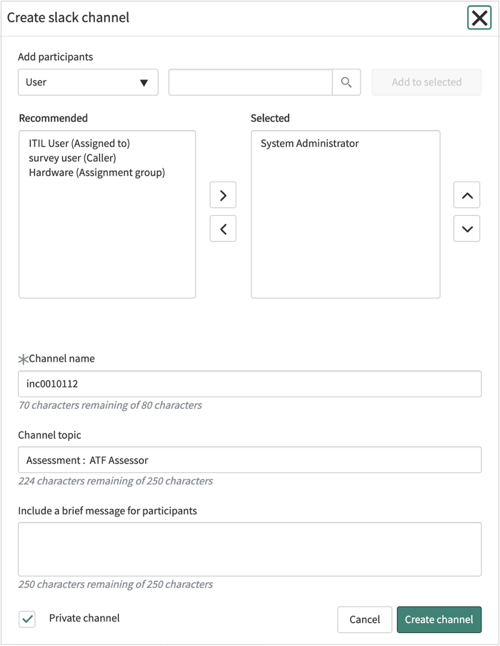Toggle the Private channel checkbox

coord(27,619)
